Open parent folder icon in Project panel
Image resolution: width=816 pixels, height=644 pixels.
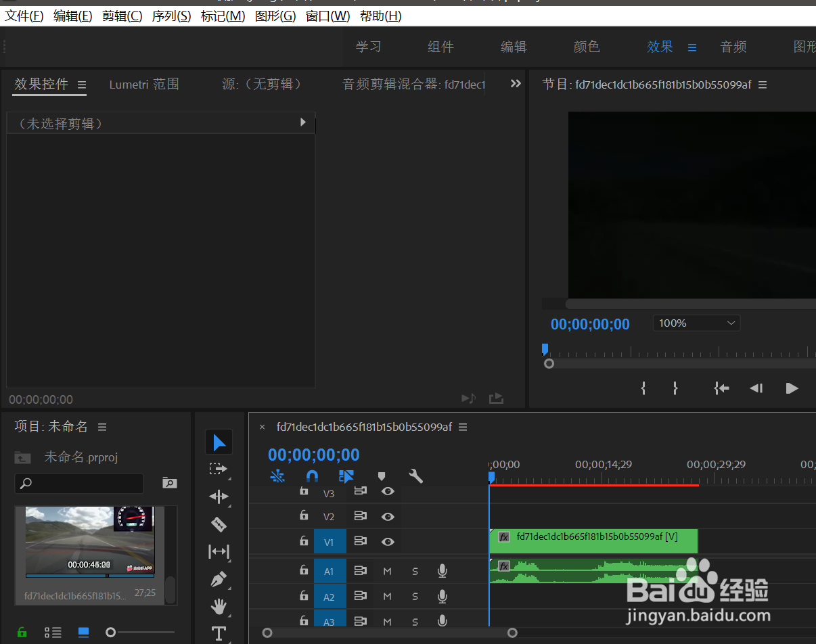pos(22,458)
